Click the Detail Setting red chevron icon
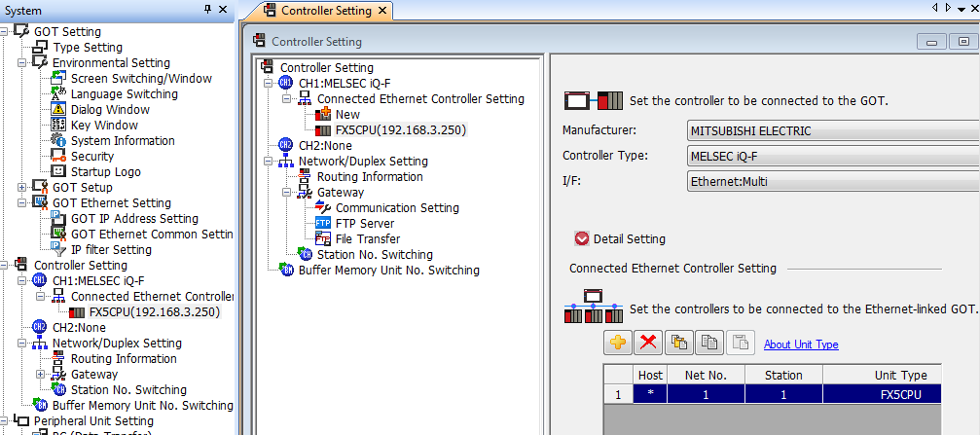980x435 pixels. coord(582,238)
